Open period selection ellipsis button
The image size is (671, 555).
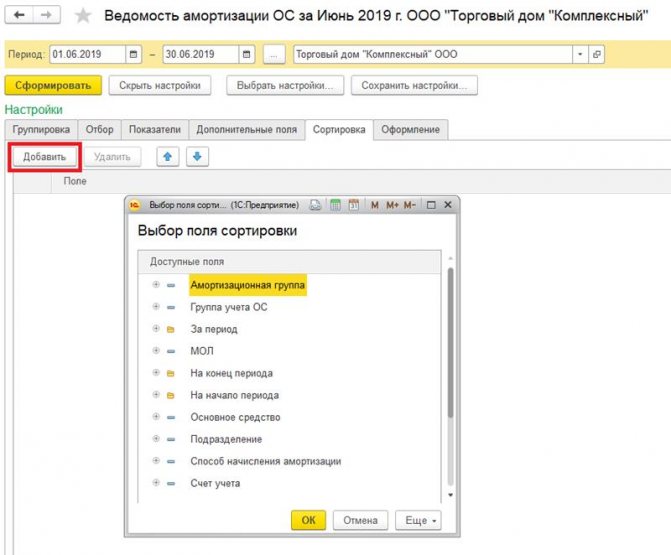pos(274,54)
